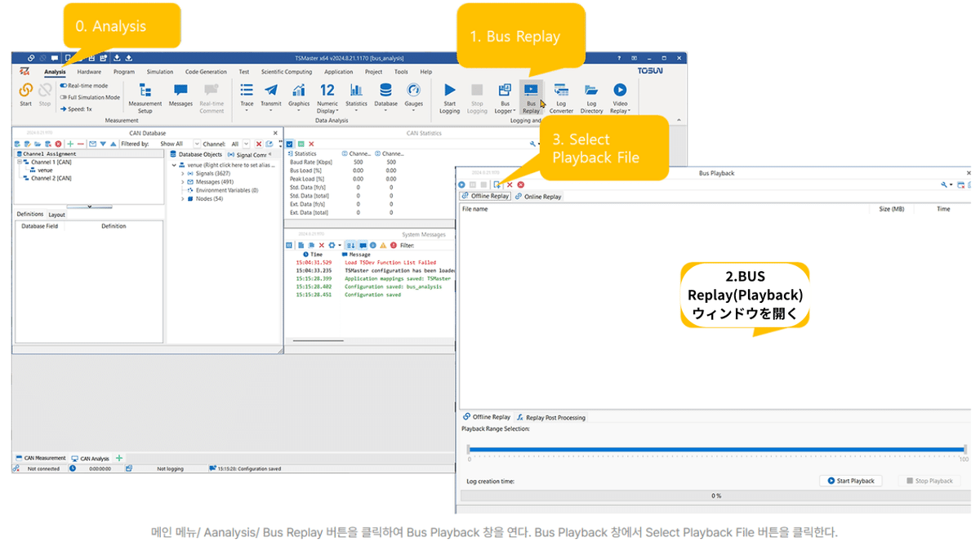The width and height of the screenshot is (980, 551).
Task: Click the left handle of the playback range slider
Action: (469, 449)
